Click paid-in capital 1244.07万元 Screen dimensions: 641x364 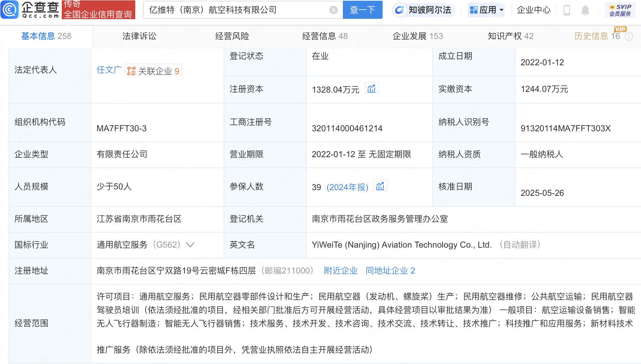(544, 89)
